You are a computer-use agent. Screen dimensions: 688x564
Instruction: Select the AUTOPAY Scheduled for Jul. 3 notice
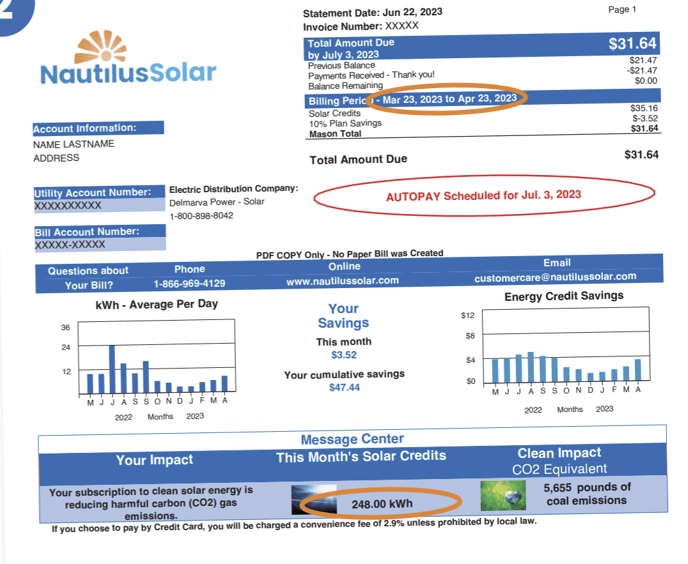pos(483,197)
